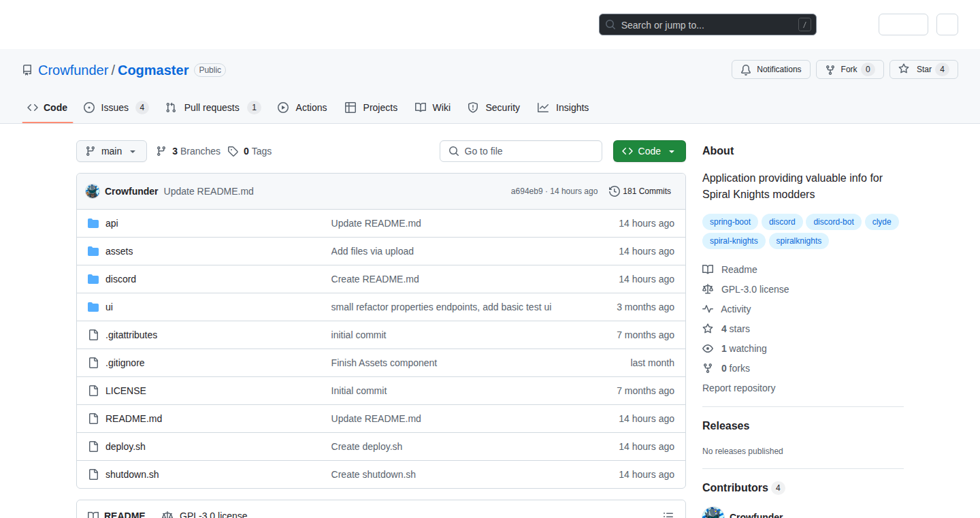The width and height of the screenshot is (980, 518).
Task: Click the Notifications bell icon
Action: coord(746,69)
